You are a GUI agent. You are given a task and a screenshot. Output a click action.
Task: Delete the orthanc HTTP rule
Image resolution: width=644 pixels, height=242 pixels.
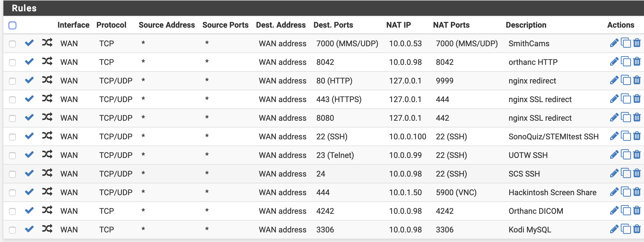[637, 62]
